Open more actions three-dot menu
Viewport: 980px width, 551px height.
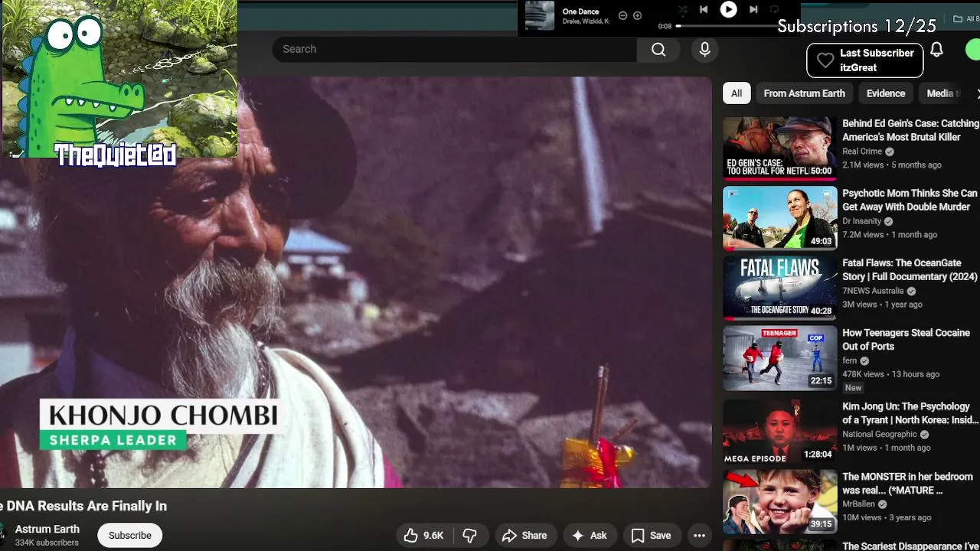[x=699, y=536]
